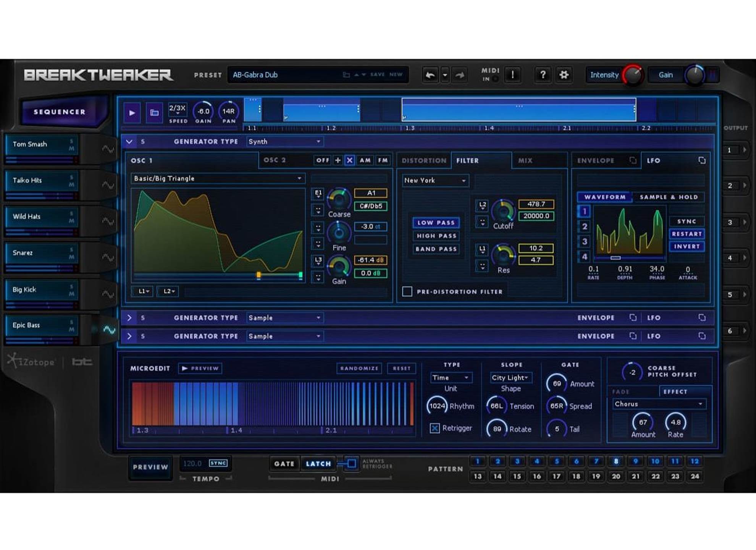Select BAND PASS filter type
Viewport: 756px width, 550px height.
(x=436, y=249)
